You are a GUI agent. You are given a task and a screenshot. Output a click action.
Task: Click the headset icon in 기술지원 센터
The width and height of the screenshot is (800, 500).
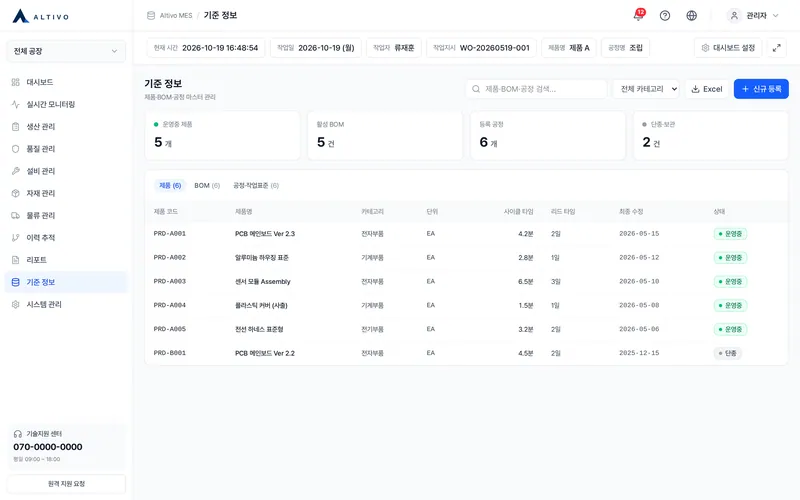pos(18,434)
